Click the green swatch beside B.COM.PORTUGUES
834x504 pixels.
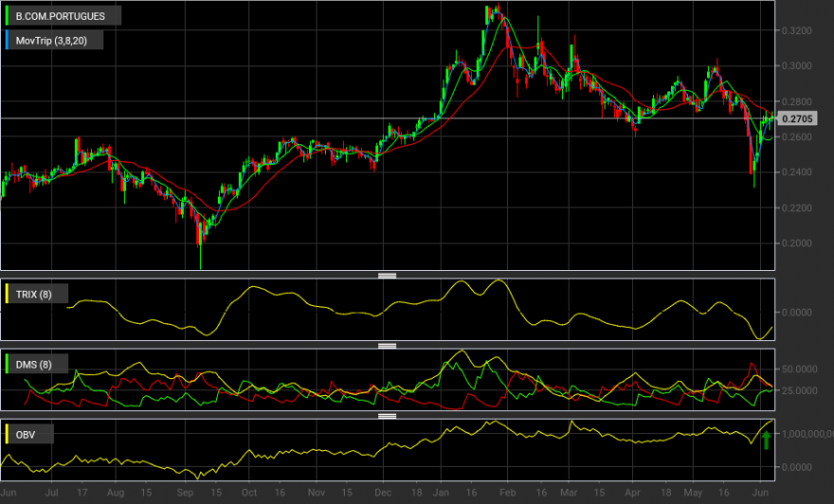[7, 16]
